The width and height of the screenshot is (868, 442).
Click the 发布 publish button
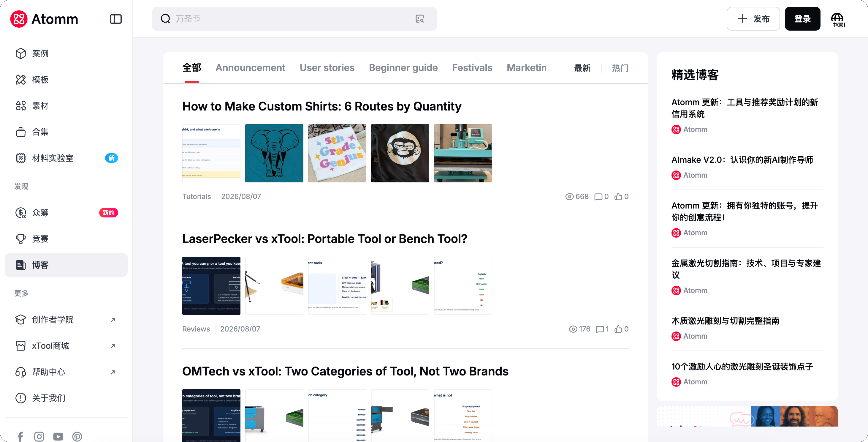[x=753, y=19]
